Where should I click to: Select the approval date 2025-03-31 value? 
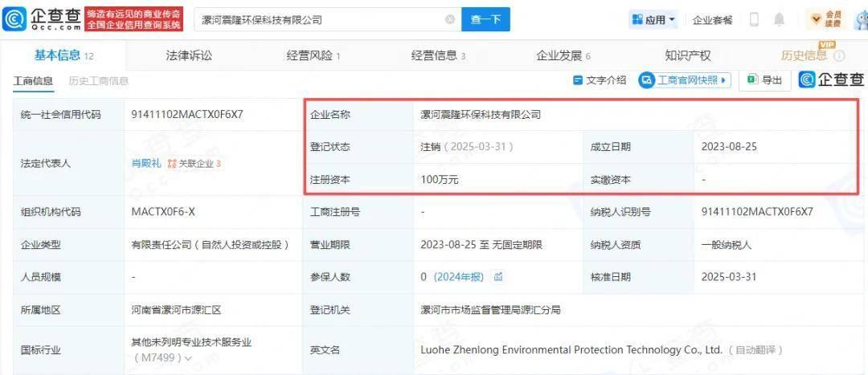coord(728,276)
